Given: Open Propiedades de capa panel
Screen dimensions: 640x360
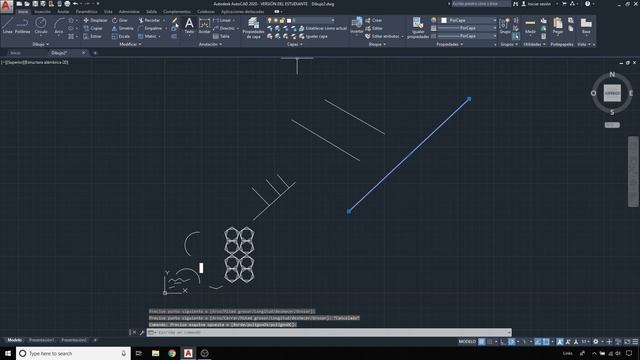Looking at the screenshot, I should point(253,27).
